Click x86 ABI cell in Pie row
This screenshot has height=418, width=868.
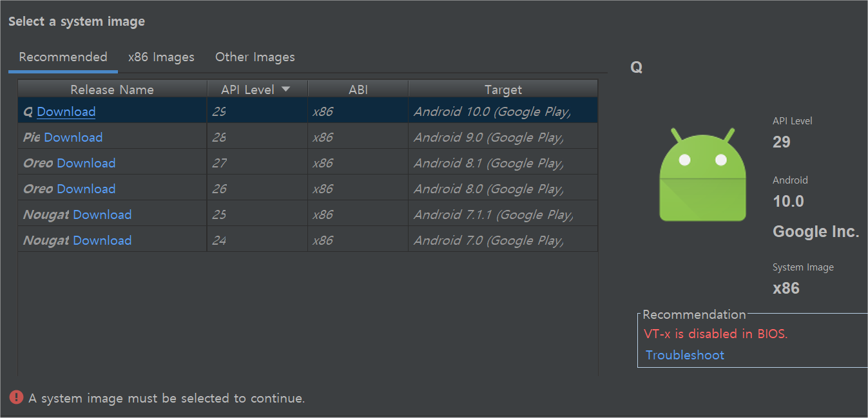(358, 137)
